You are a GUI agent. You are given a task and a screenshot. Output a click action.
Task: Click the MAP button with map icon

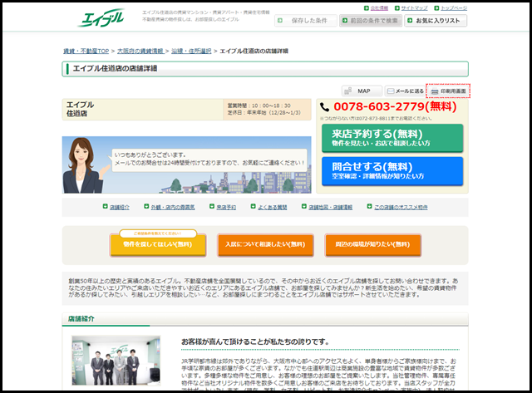(x=362, y=91)
